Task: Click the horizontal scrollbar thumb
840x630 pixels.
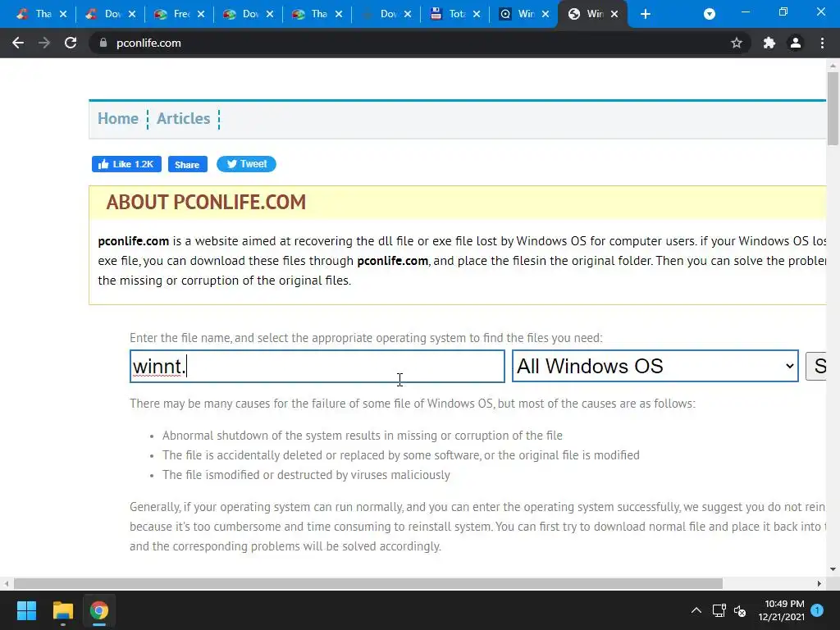Action: (x=368, y=583)
